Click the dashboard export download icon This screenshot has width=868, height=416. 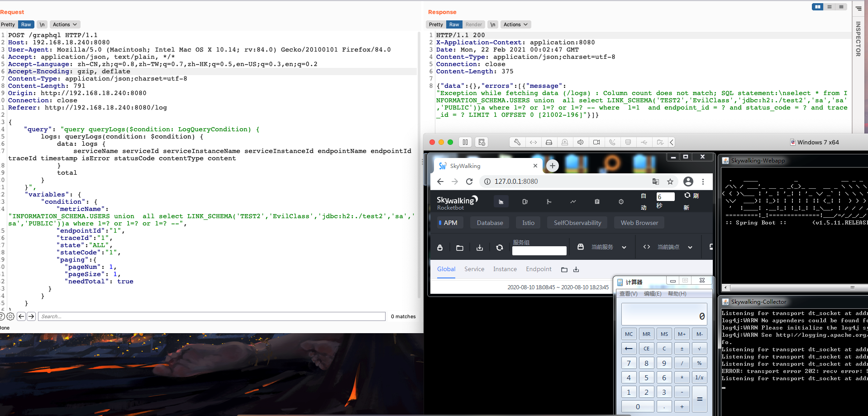coord(480,248)
